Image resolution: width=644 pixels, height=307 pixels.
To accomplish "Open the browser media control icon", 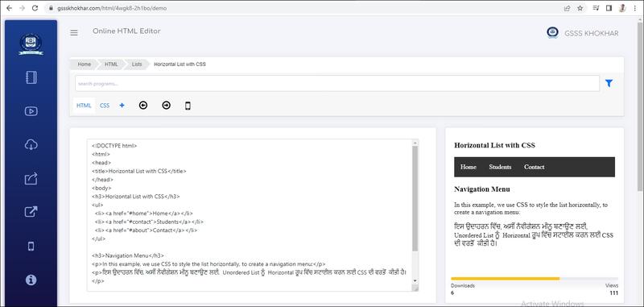I will click(x=596, y=8).
